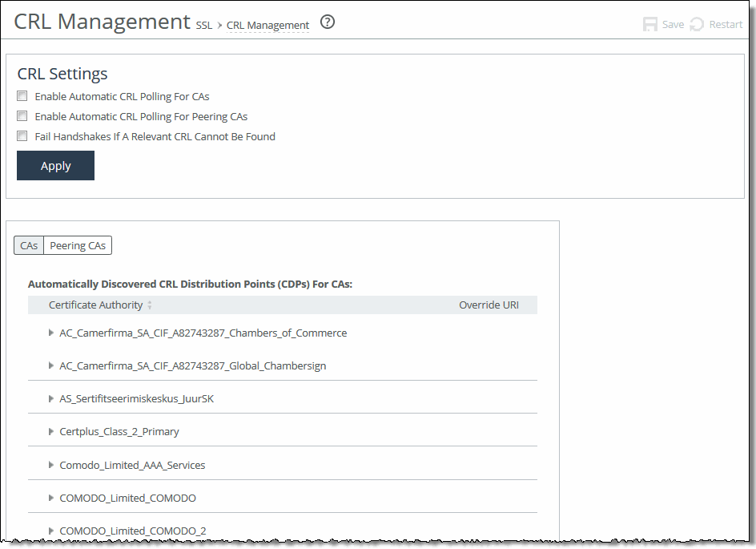
Task: Enable Automatic CRL Polling For CAs
Action: (22, 96)
